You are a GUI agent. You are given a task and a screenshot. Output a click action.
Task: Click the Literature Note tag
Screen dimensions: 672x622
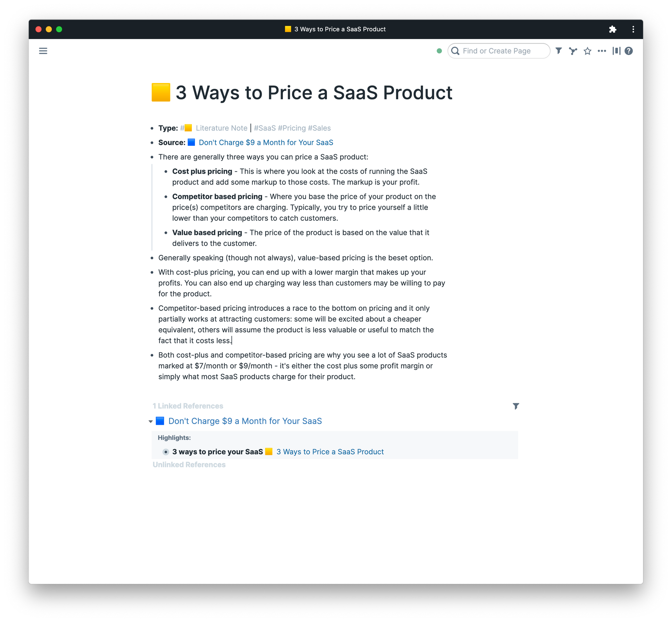point(221,128)
